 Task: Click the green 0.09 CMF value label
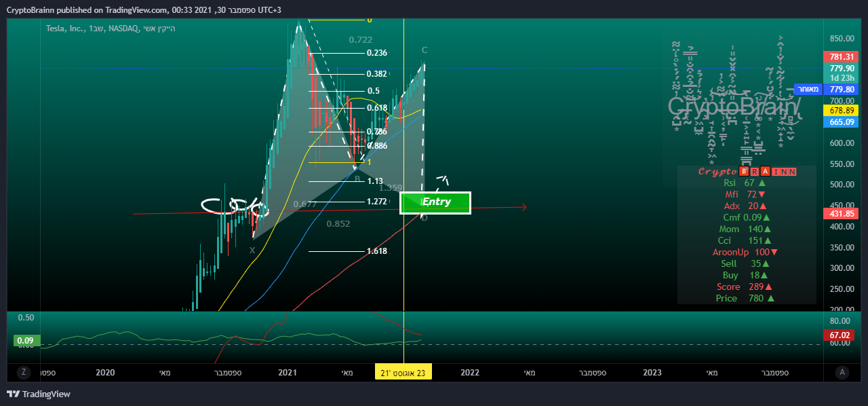click(x=27, y=341)
